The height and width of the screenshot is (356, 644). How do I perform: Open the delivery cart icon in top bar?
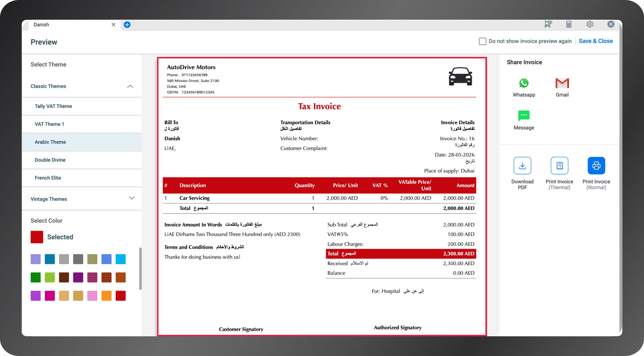tap(548, 24)
